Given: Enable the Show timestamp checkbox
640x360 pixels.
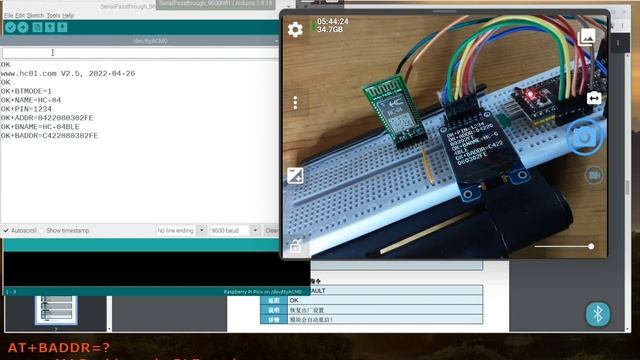Looking at the screenshot, I should point(41,231).
